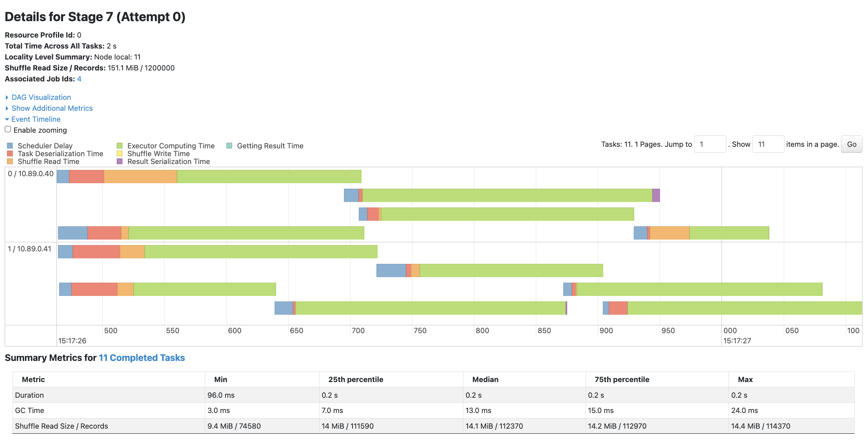Screen dimensions: 868x440
Task: Focus the Jump to page field
Action: point(710,144)
